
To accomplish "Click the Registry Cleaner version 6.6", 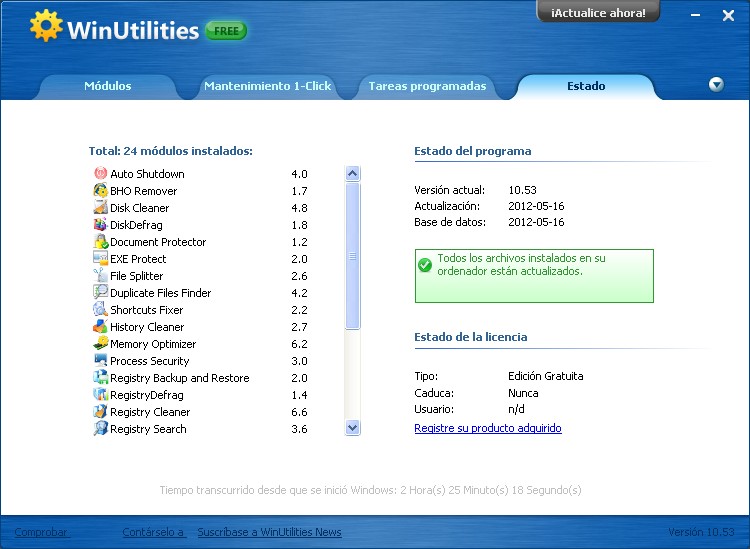I will 299,412.
